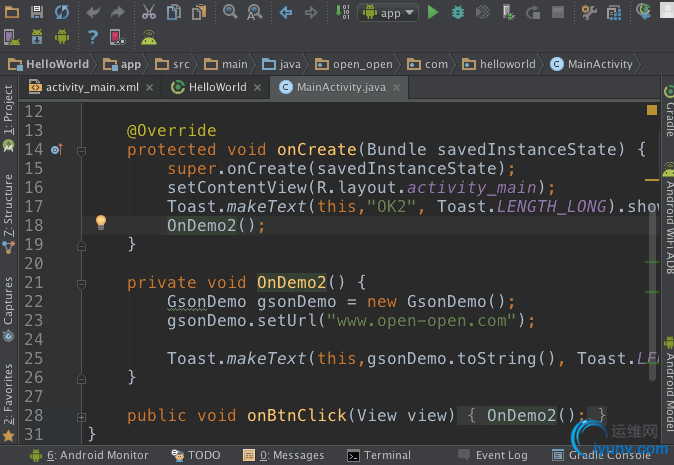Select src folder in the breadcrumb

(172, 64)
